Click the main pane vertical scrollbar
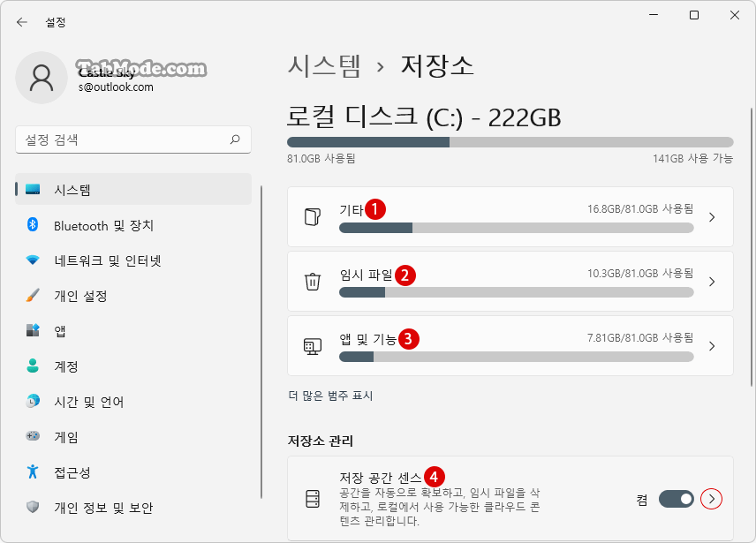This screenshot has width=756, height=543. click(x=752, y=246)
